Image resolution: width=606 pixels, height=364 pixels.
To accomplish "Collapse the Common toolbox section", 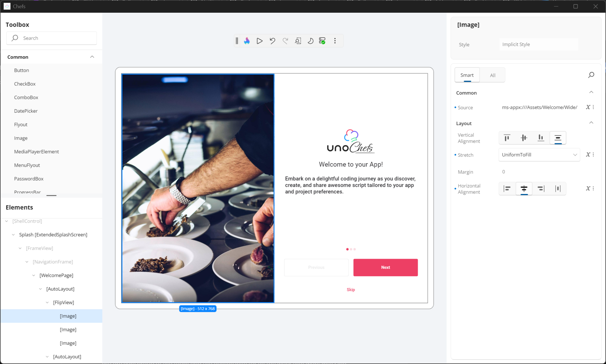I will coord(92,57).
